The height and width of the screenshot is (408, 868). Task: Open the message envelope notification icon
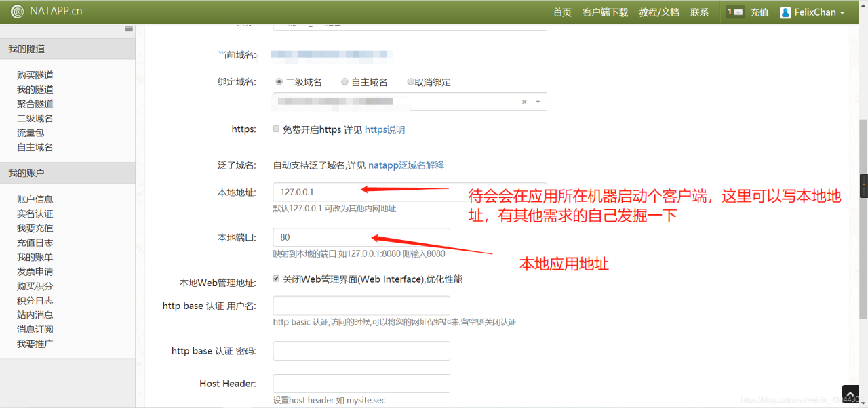(x=735, y=12)
